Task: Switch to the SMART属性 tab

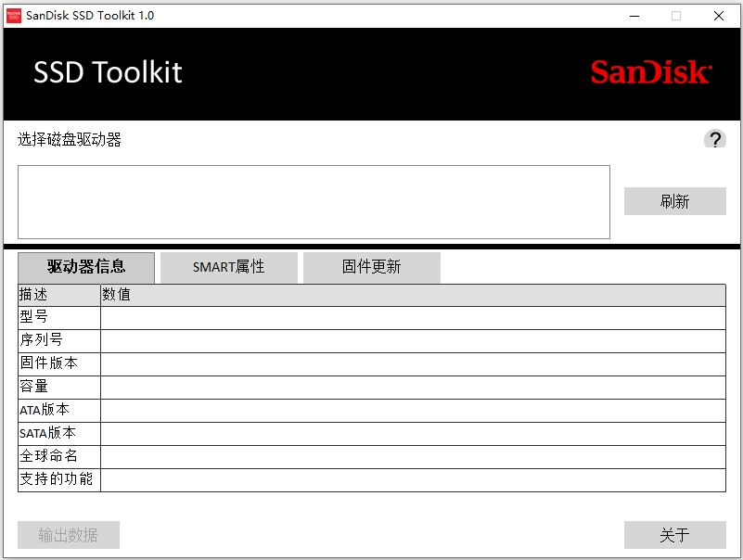Action: click(x=228, y=267)
